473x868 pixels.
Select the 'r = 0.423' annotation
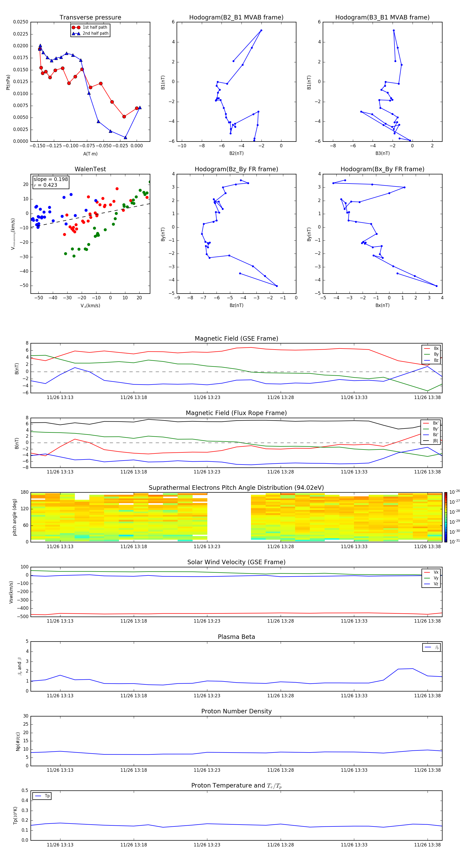point(45,185)
